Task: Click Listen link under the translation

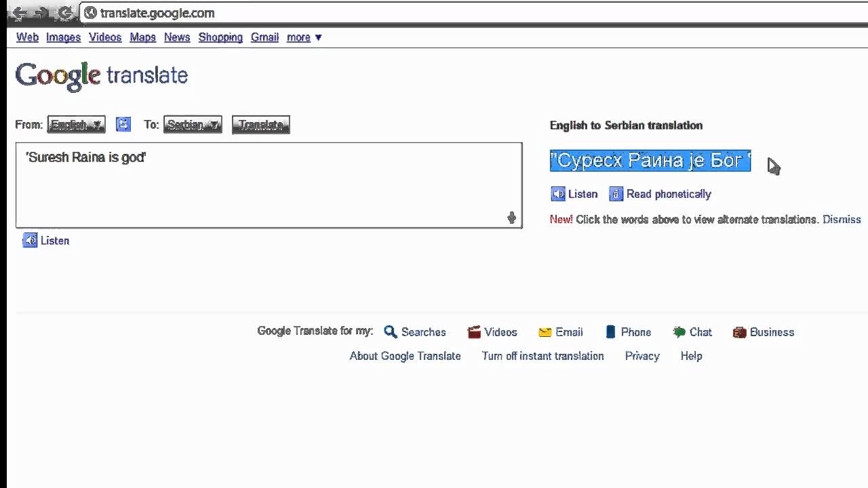Action: click(x=583, y=194)
